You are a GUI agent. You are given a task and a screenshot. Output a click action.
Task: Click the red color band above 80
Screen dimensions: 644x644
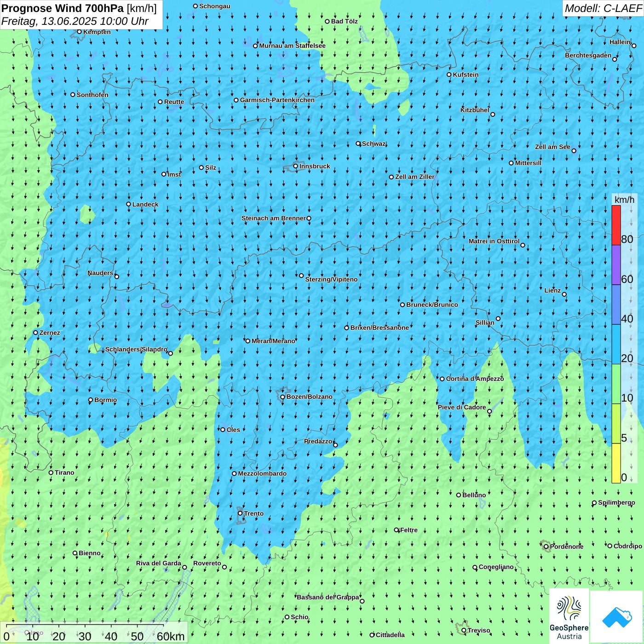tap(616, 225)
